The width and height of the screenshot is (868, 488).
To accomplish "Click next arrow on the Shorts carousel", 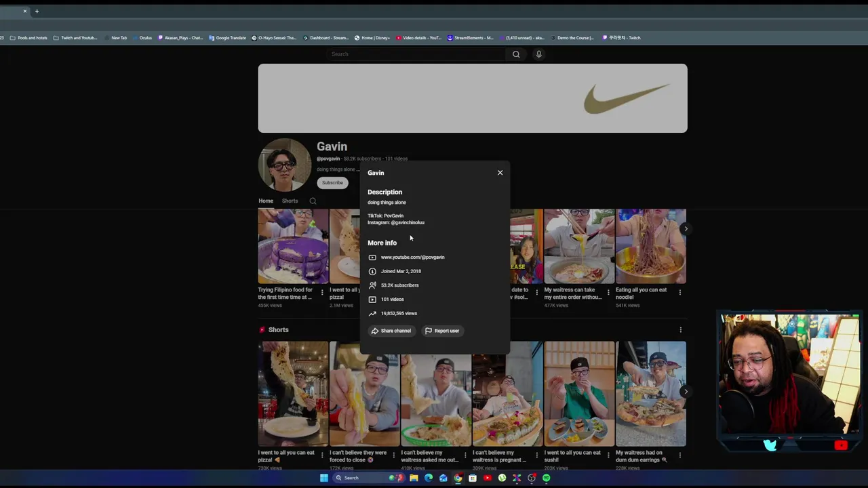I will [x=686, y=392].
